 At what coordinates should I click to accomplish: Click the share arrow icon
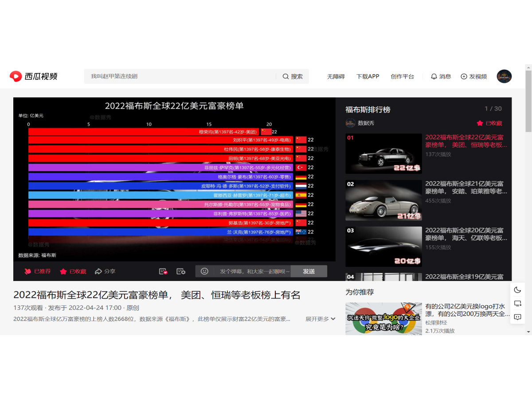click(x=98, y=271)
